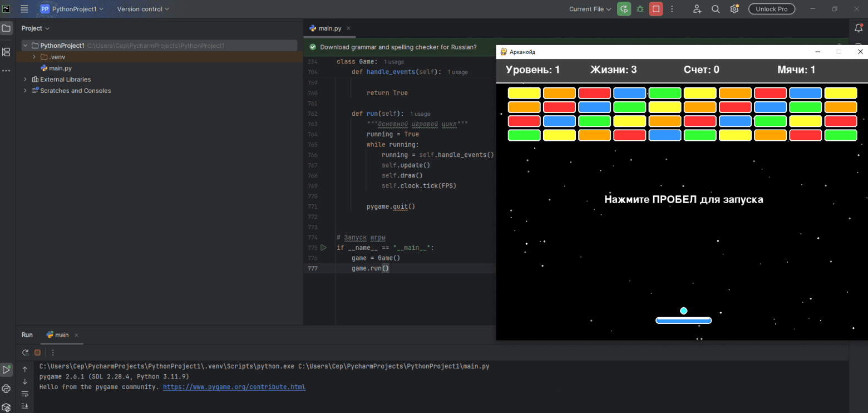Expand the .venv folder

(34, 57)
